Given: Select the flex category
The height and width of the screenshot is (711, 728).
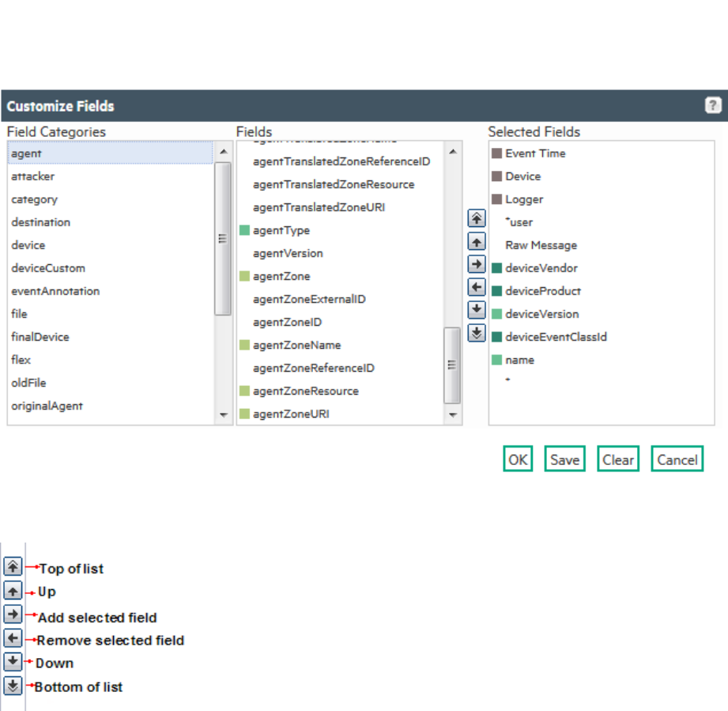Looking at the screenshot, I should click(x=110, y=360).
